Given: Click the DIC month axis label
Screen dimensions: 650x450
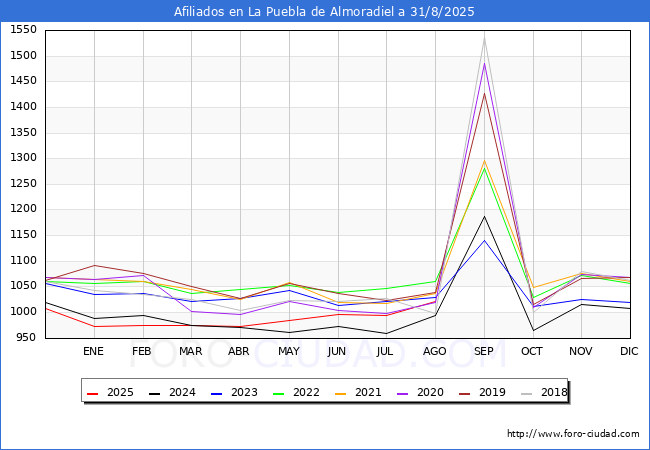Looking at the screenshot, I should [629, 351].
